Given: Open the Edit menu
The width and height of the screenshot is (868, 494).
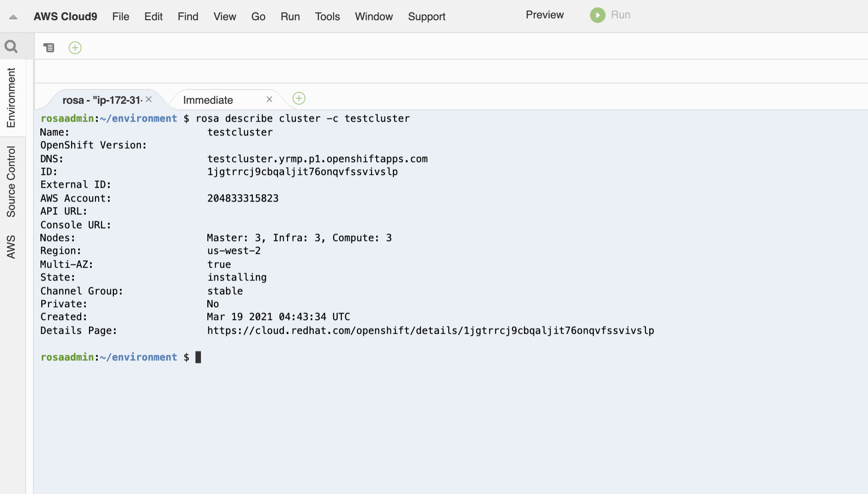Looking at the screenshot, I should [153, 17].
